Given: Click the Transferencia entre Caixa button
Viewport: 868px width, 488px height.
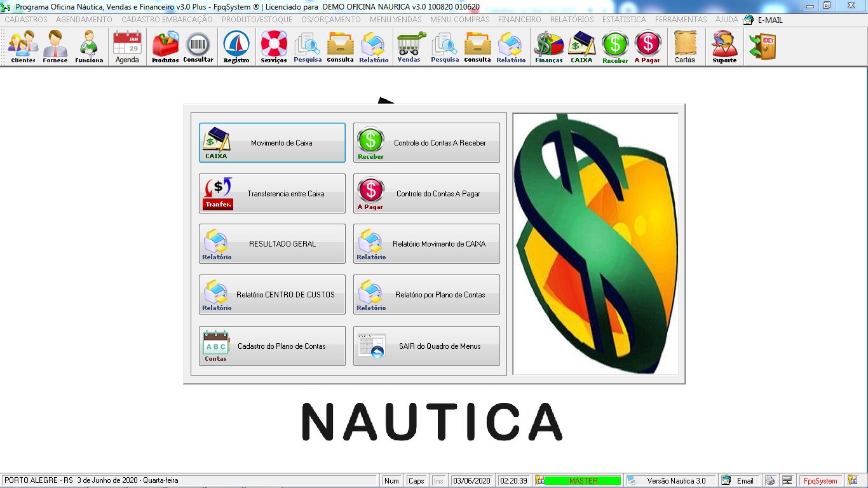Looking at the screenshot, I should pyautogui.click(x=272, y=194).
